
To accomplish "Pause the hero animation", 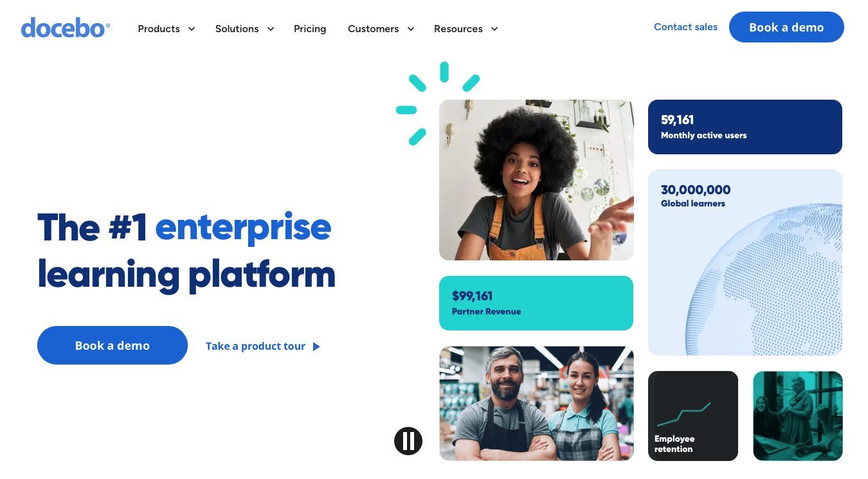I will click(408, 441).
